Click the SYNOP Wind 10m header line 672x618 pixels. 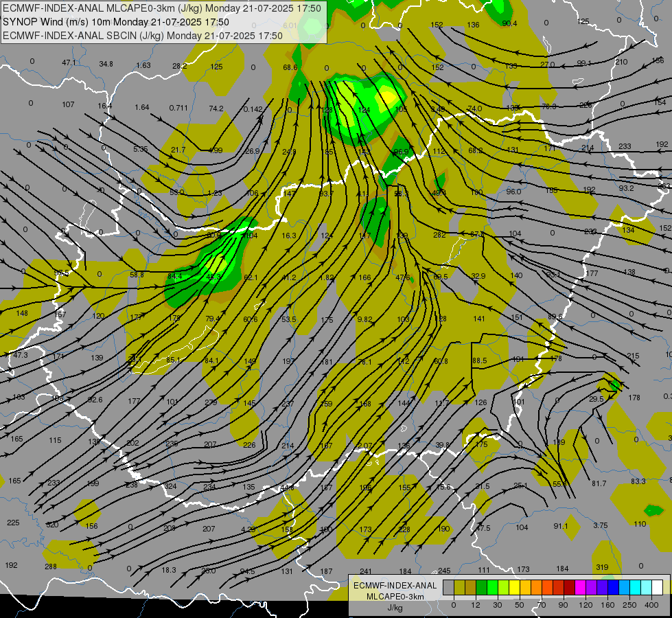click(116, 22)
